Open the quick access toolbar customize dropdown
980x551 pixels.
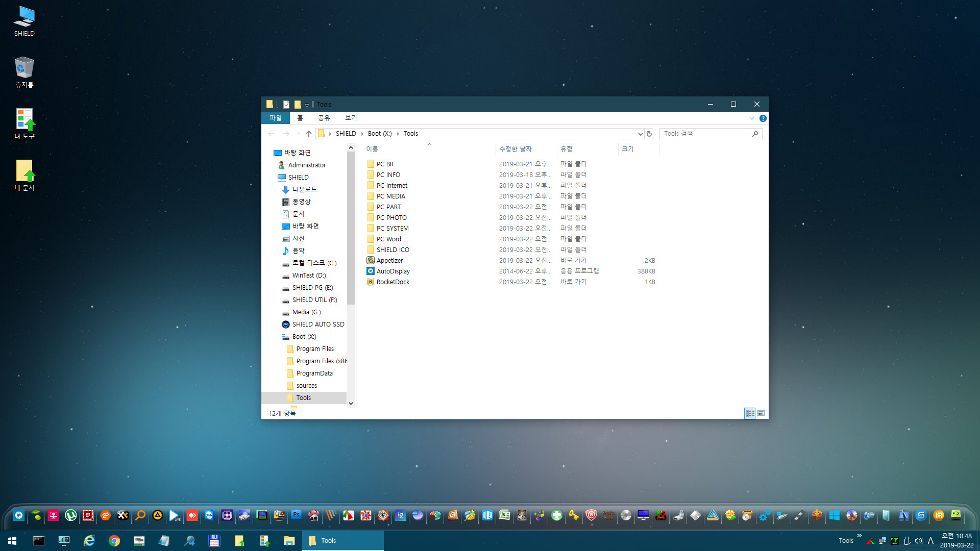point(307,105)
